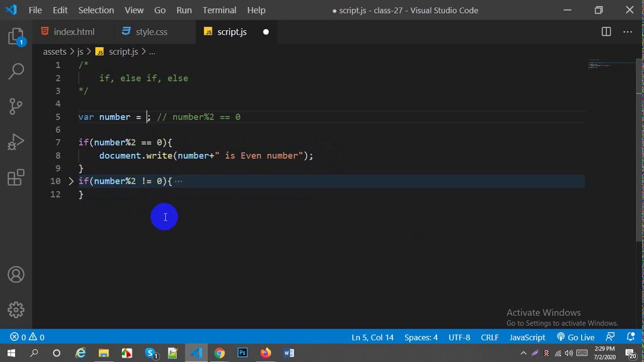
Task: Open the Extensions view
Action: click(x=16, y=177)
